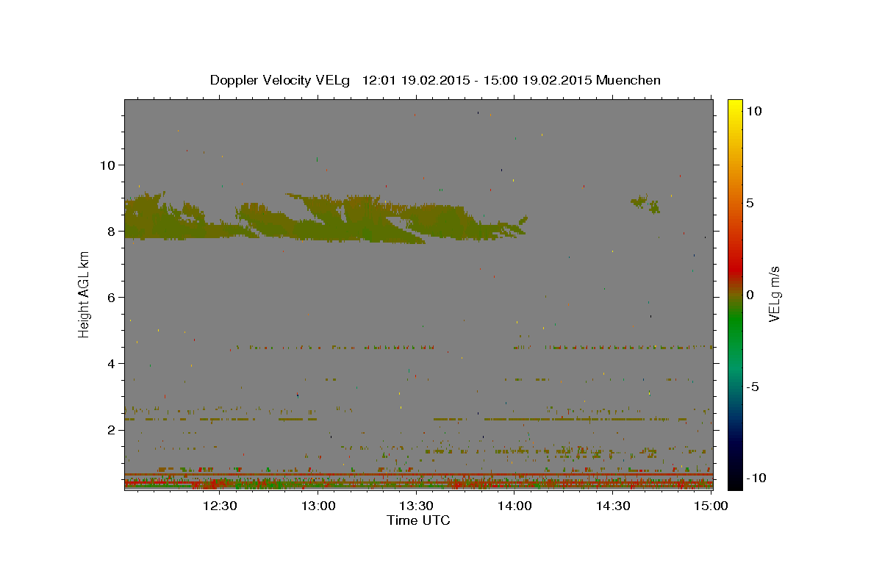Click the plot title 'Doppler Velocity VELg'
The height and width of the screenshot is (588, 882).
click(x=281, y=80)
